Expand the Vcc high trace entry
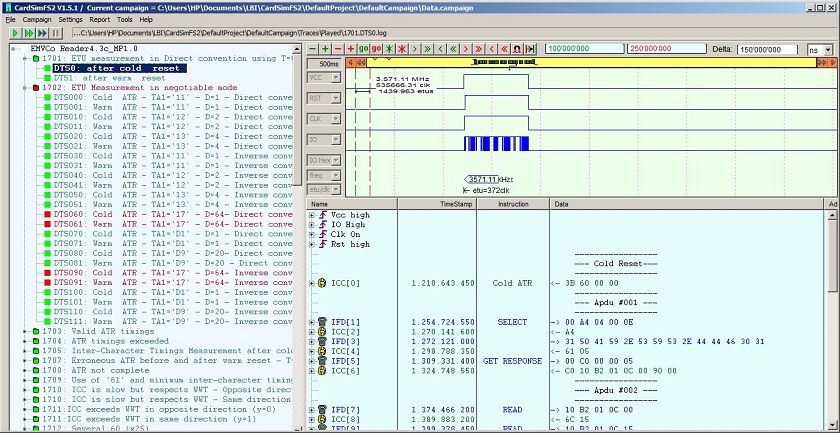 click(312, 215)
